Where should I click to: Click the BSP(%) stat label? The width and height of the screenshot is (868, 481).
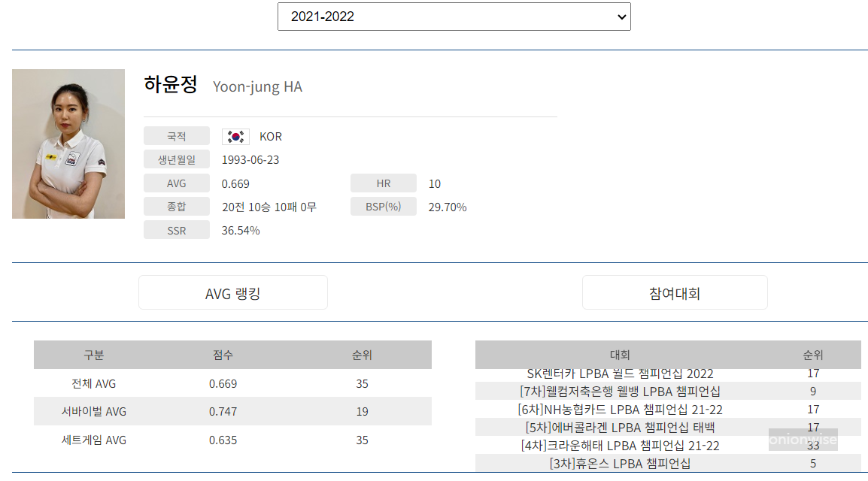coord(384,206)
